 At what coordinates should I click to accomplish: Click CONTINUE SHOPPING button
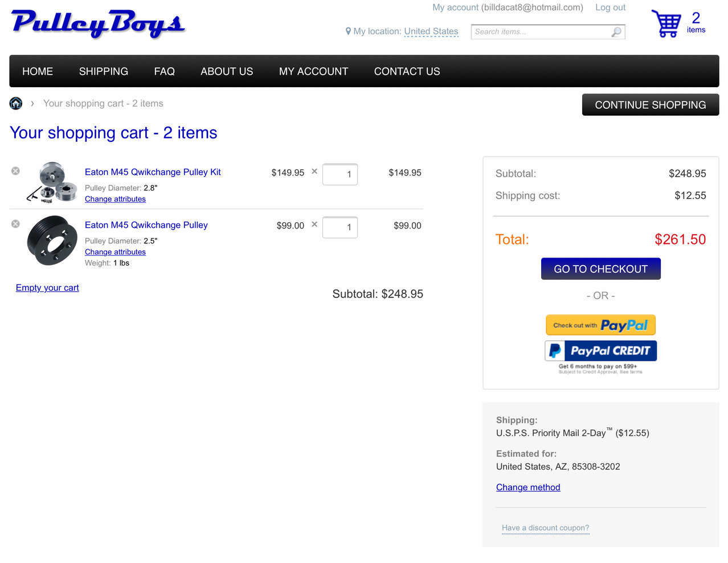pos(651,105)
